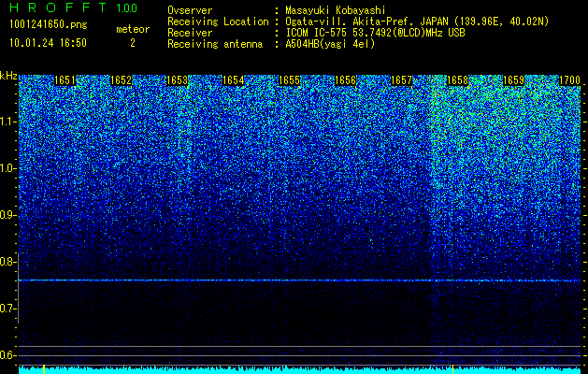The height and width of the screenshot is (374, 588).
Task: Click the ICOM IC-575 receiver details
Action: 375,33
